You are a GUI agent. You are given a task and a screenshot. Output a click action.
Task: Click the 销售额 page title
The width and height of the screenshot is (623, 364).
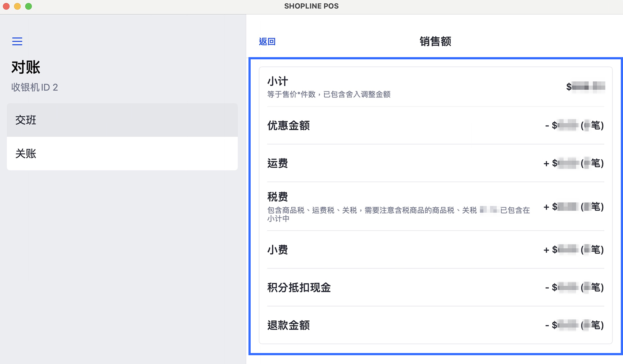point(435,42)
